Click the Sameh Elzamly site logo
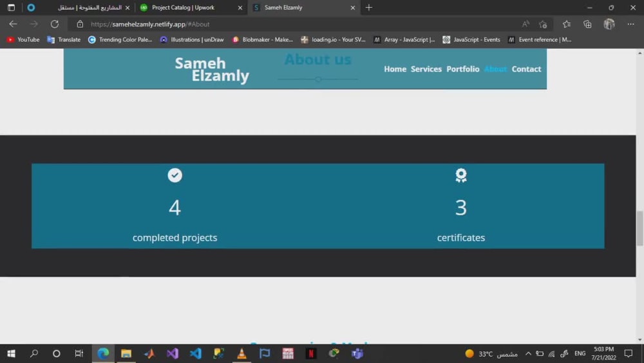The width and height of the screenshot is (644, 363). point(212,70)
